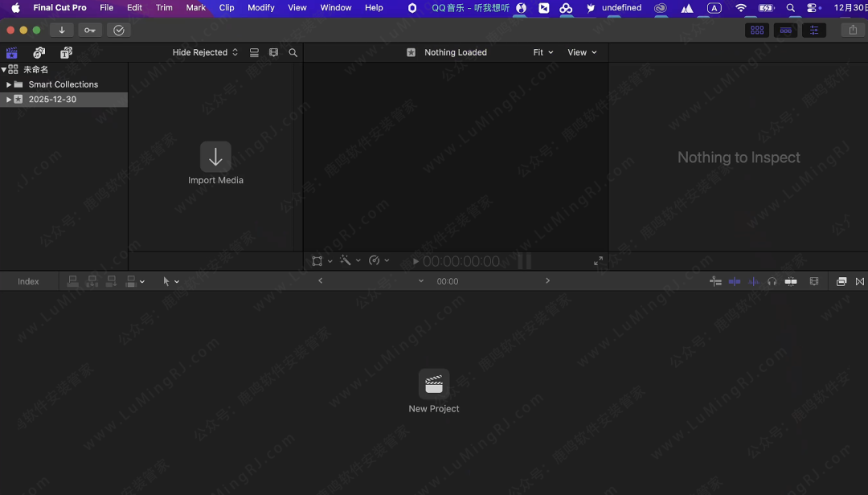868x495 pixels.
Task: Click the New Project clapperboard icon
Action: point(434,384)
